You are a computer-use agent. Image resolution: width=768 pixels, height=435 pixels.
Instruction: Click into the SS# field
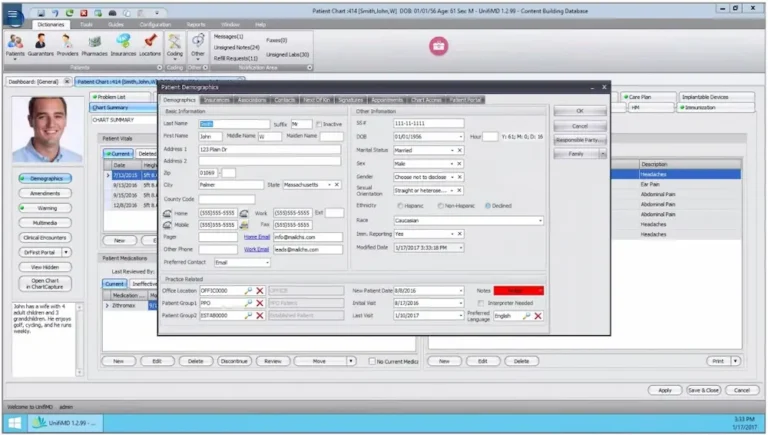click(429, 123)
